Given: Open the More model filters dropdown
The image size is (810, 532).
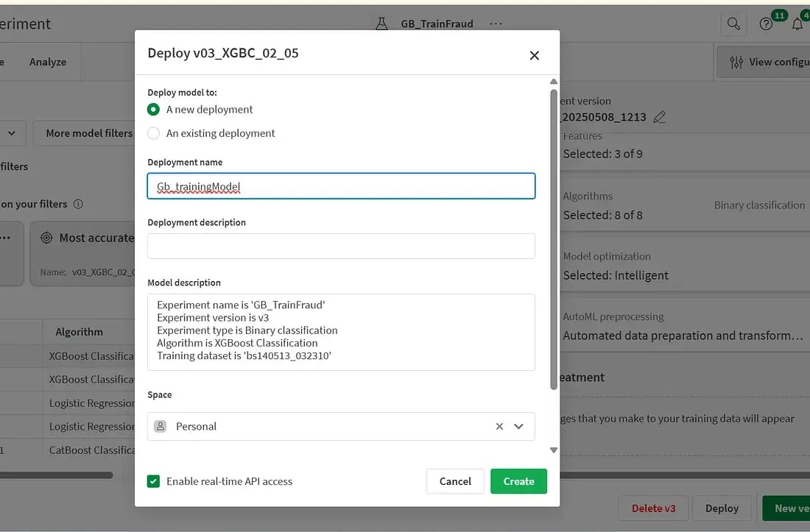Looking at the screenshot, I should tap(88, 133).
